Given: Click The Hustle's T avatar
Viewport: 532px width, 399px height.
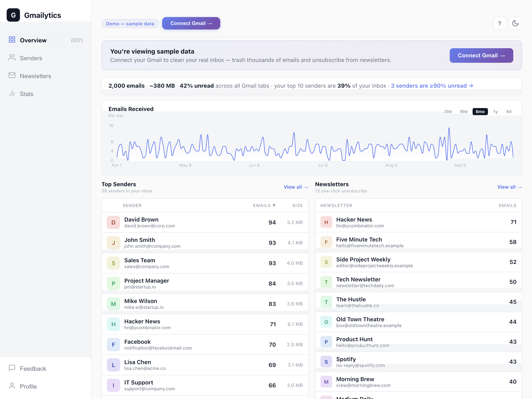Looking at the screenshot, I should (326, 302).
